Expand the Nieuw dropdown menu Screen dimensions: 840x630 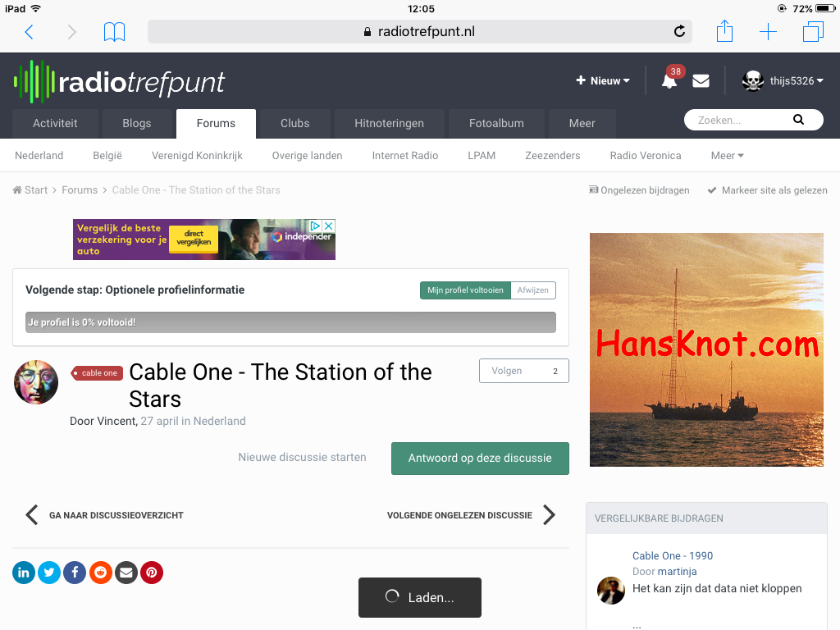603,81
